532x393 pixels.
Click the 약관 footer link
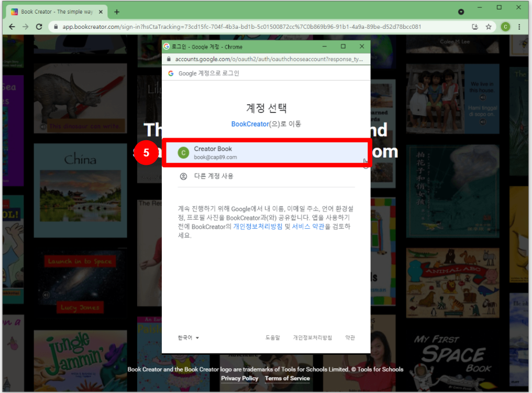point(350,338)
